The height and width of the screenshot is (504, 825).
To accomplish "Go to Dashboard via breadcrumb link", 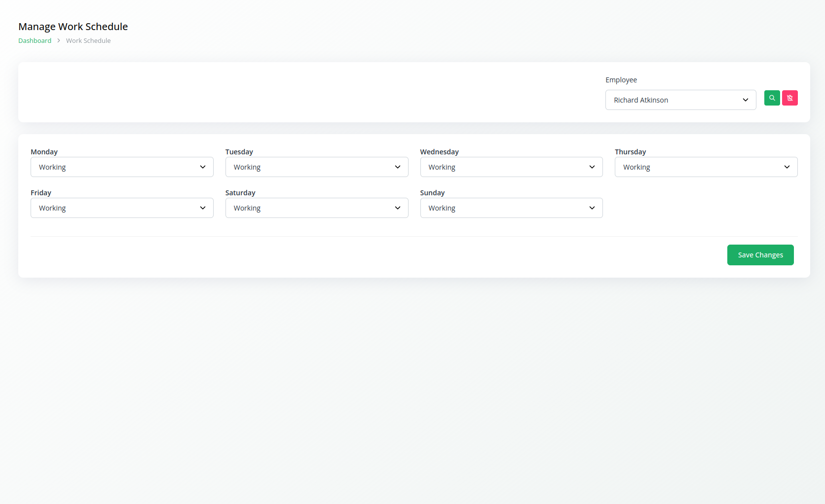I will click(35, 41).
